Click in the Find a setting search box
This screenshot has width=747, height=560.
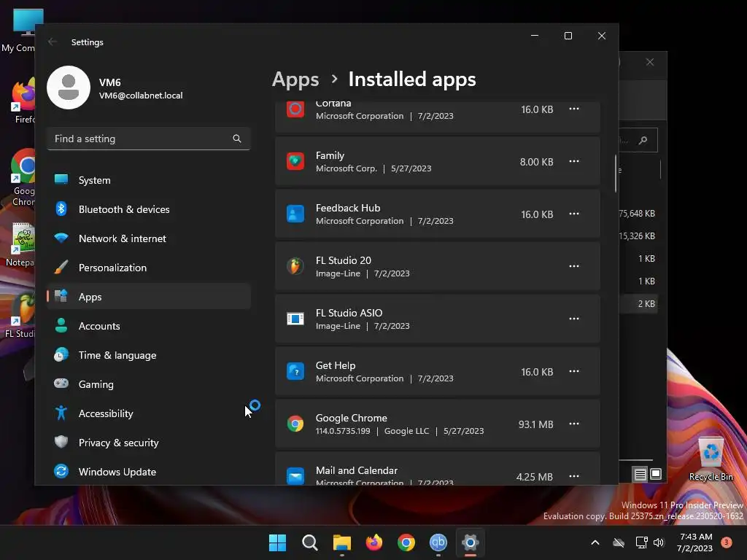point(149,139)
